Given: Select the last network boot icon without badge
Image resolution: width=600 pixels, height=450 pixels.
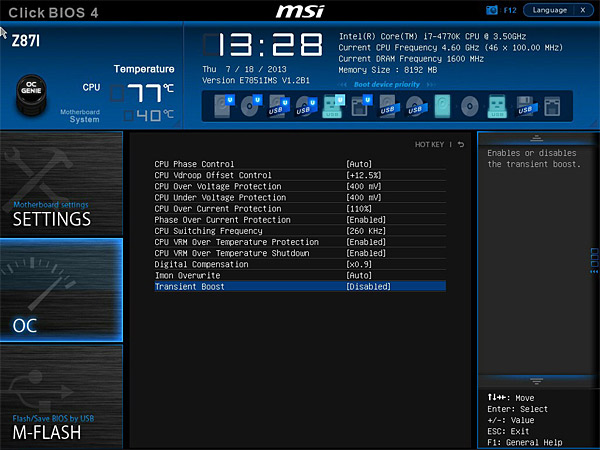Looking at the screenshot, I should (552, 106).
